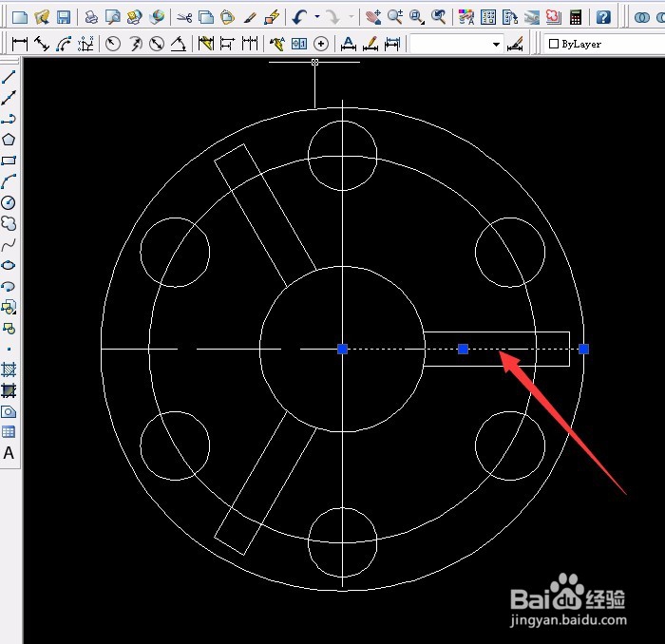Screen dimensions: 665x644
Task: Select the Hatch tool
Action: click(9, 369)
